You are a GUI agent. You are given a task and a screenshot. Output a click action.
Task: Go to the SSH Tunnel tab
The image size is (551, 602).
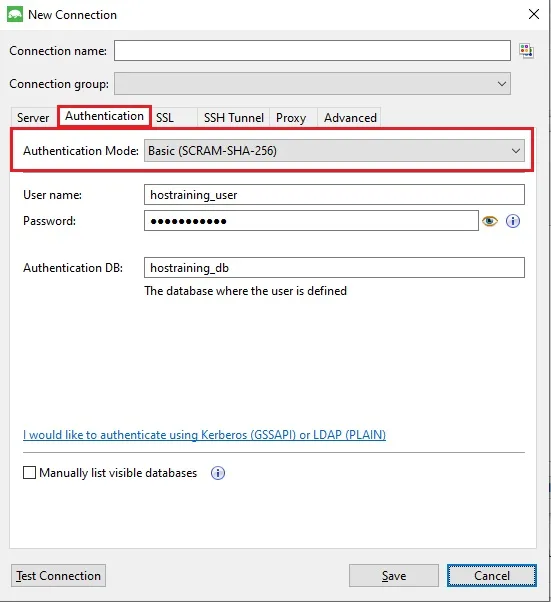pos(233,117)
